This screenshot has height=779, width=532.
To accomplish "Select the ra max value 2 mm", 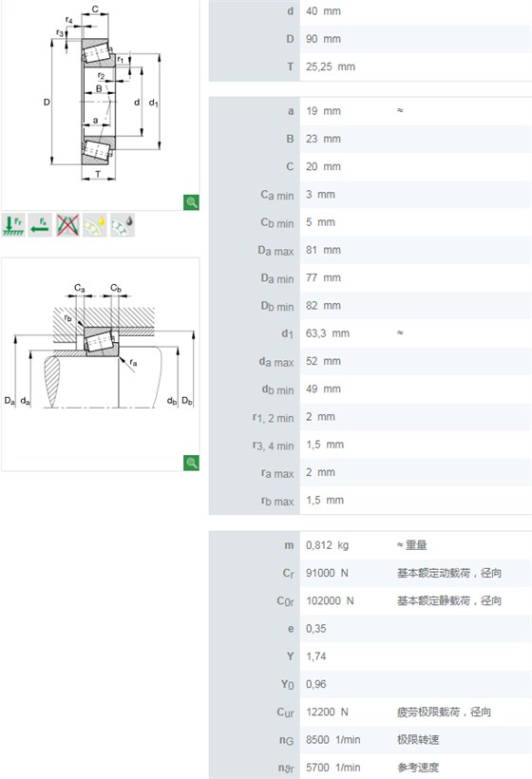I will click(320, 472).
